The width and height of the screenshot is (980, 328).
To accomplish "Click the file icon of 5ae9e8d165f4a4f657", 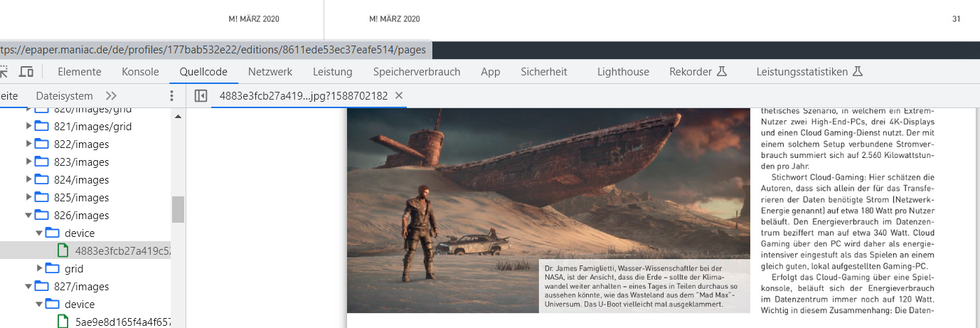I will [x=63, y=322].
